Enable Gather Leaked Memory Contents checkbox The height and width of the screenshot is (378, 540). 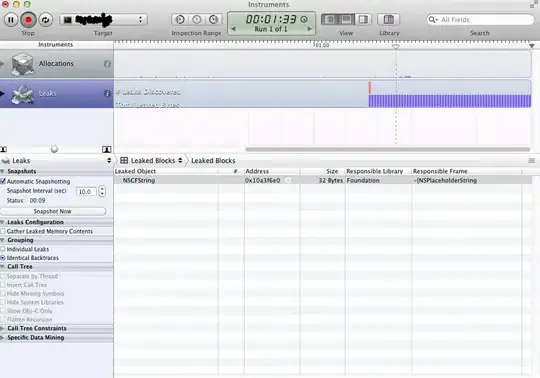[x=3, y=231]
